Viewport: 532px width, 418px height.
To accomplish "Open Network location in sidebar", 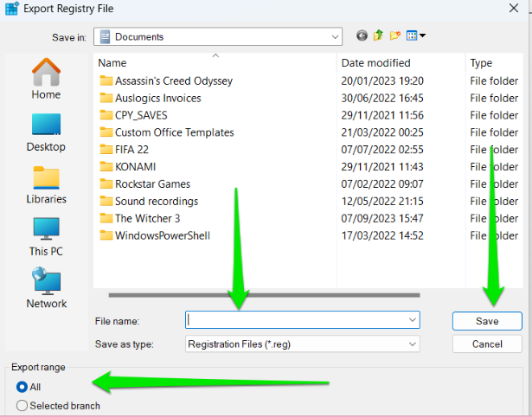I will pos(46,288).
